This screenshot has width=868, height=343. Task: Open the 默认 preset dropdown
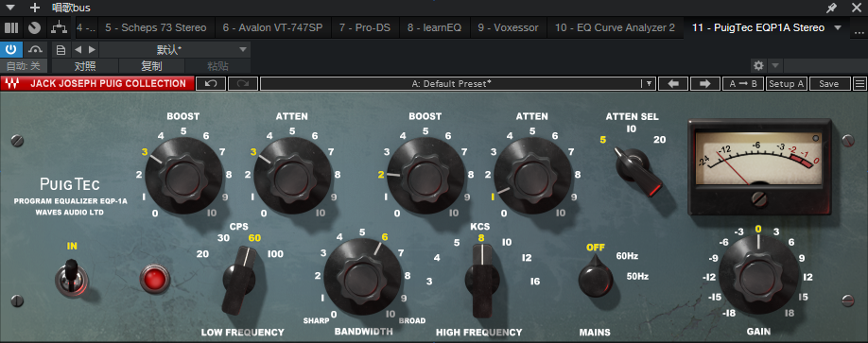[175, 50]
